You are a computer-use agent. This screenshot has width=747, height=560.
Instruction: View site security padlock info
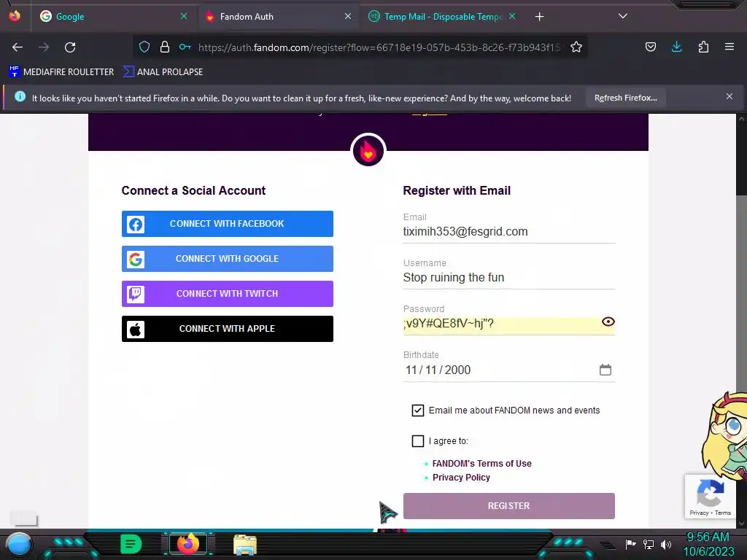pos(165,47)
